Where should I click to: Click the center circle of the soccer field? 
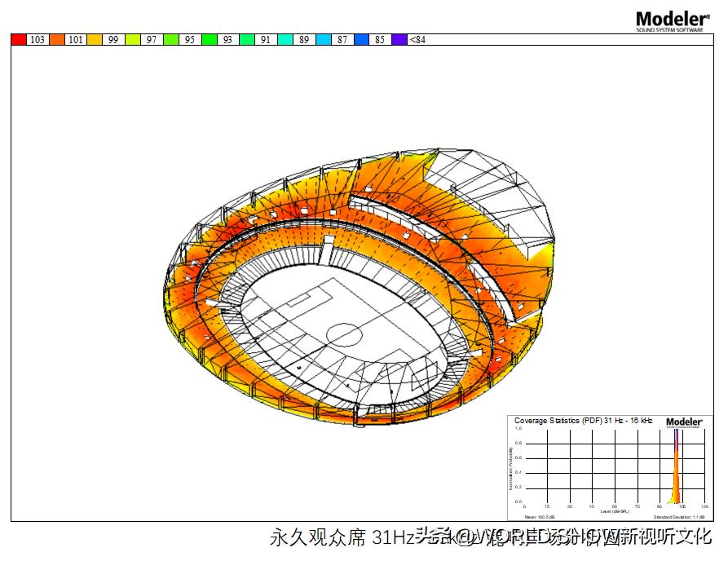[x=344, y=335]
